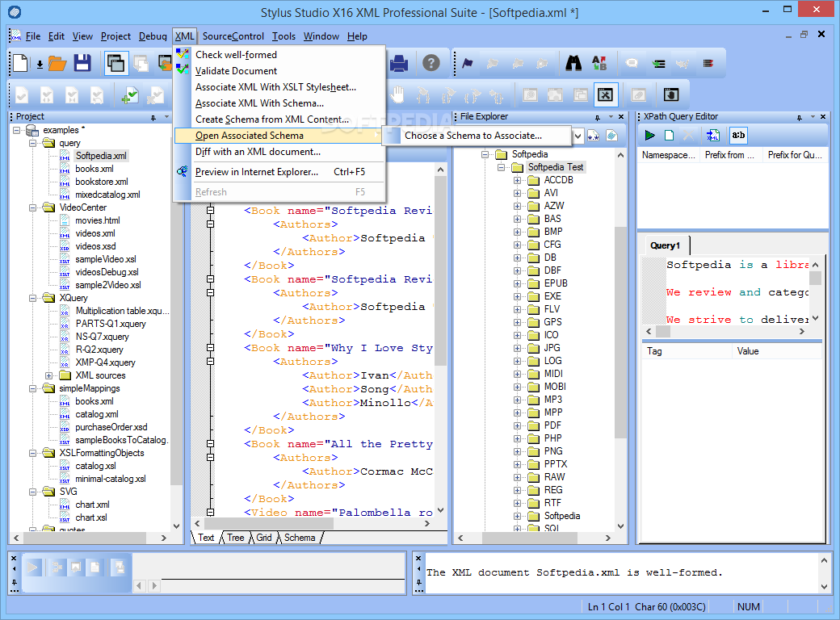Open a file with the orange folder icon
This screenshot has width=840, height=620.
click(x=57, y=64)
